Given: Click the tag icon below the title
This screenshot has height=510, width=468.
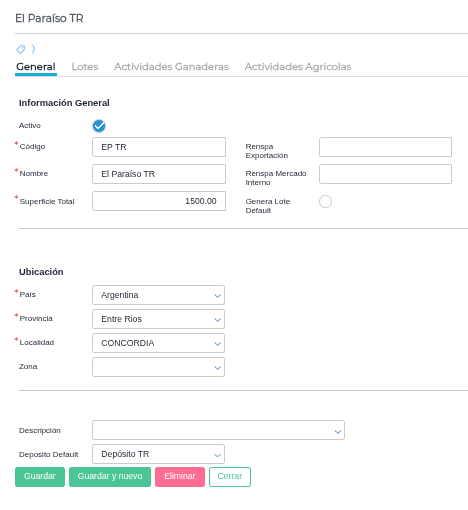Looking at the screenshot, I should [x=21, y=49].
